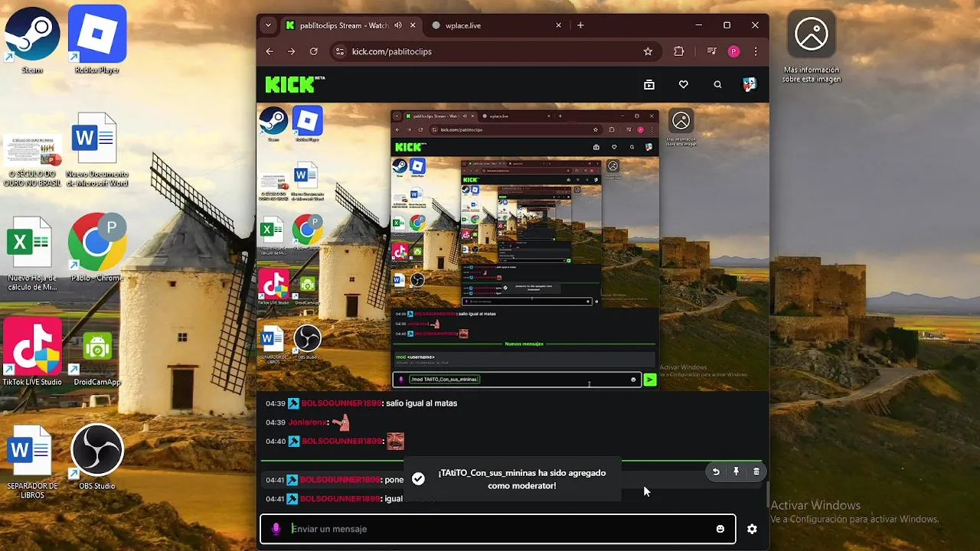Open the chat emoji picker
Screen dimensions: 980x551
(x=720, y=529)
